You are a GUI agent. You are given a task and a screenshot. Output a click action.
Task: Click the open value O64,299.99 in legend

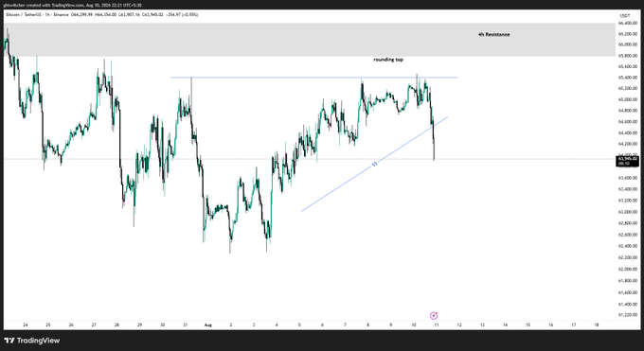point(81,15)
